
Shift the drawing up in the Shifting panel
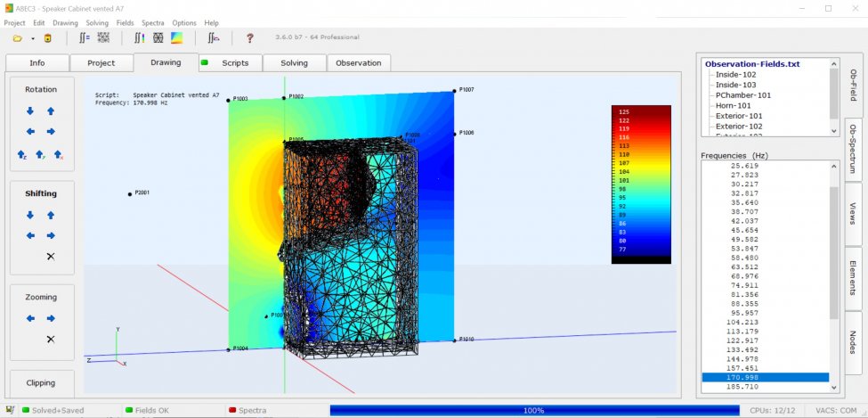pyautogui.click(x=51, y=215)
